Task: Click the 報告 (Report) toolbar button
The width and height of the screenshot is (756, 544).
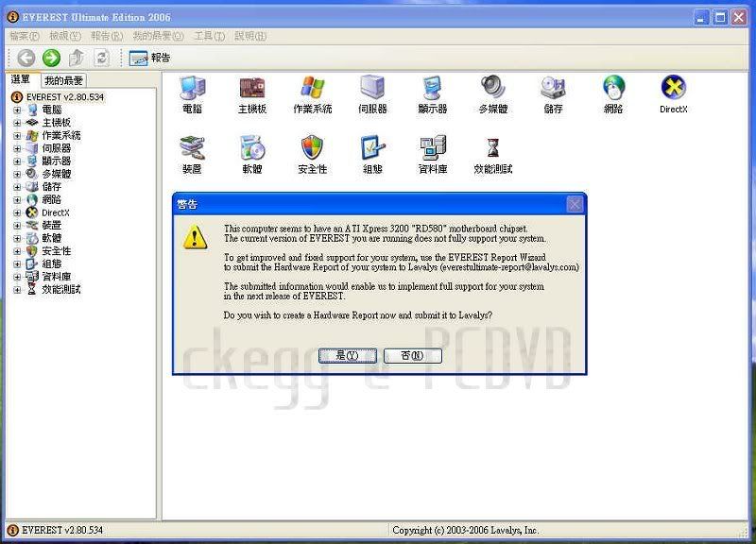Action: (x=149, y=58)
